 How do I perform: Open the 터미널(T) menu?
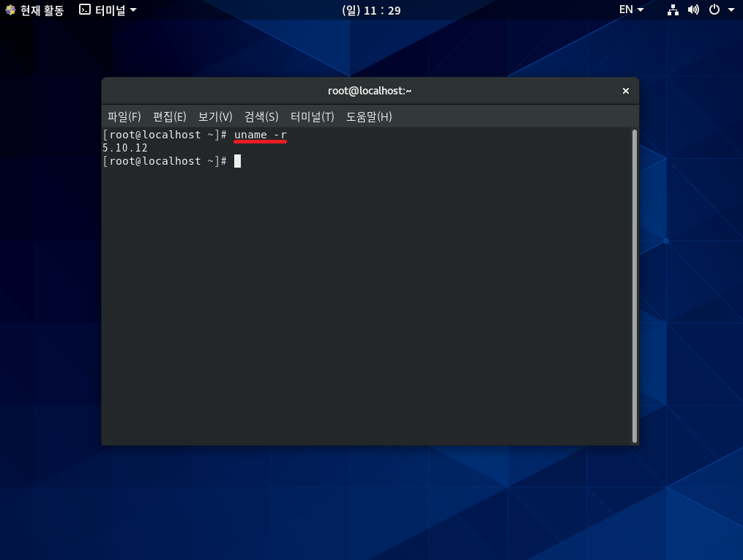(x=313, y=116)
